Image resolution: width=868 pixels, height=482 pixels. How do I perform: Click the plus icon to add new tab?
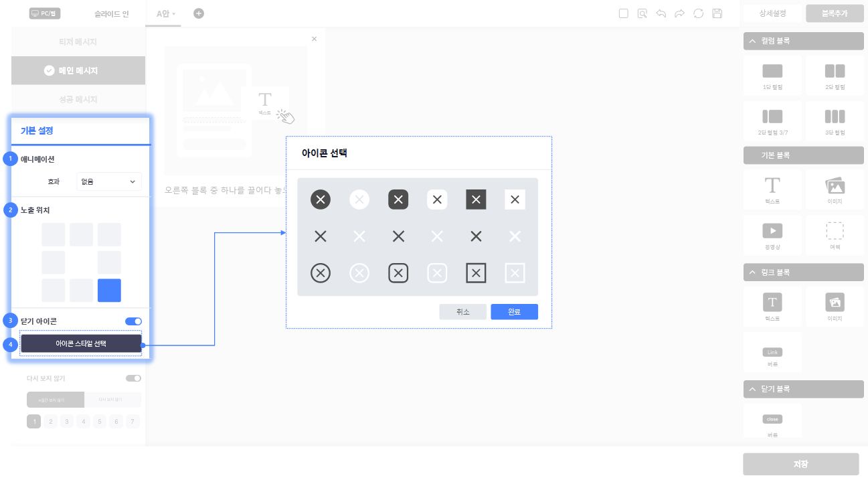pyautogui.click(x=199, y=13)
